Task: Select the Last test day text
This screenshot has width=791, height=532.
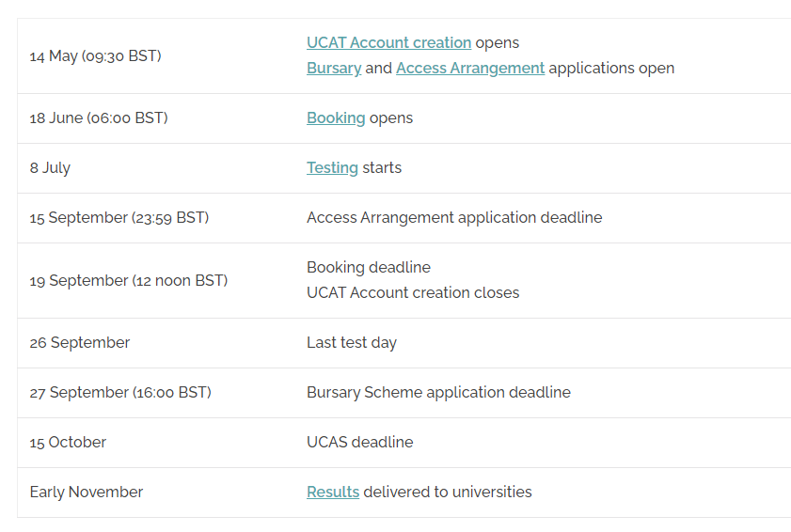Action: pos(352,343)
